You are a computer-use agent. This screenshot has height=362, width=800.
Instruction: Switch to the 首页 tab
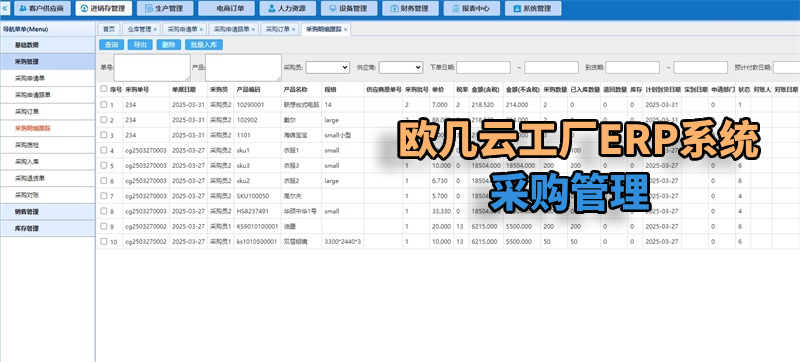point(109,30)
